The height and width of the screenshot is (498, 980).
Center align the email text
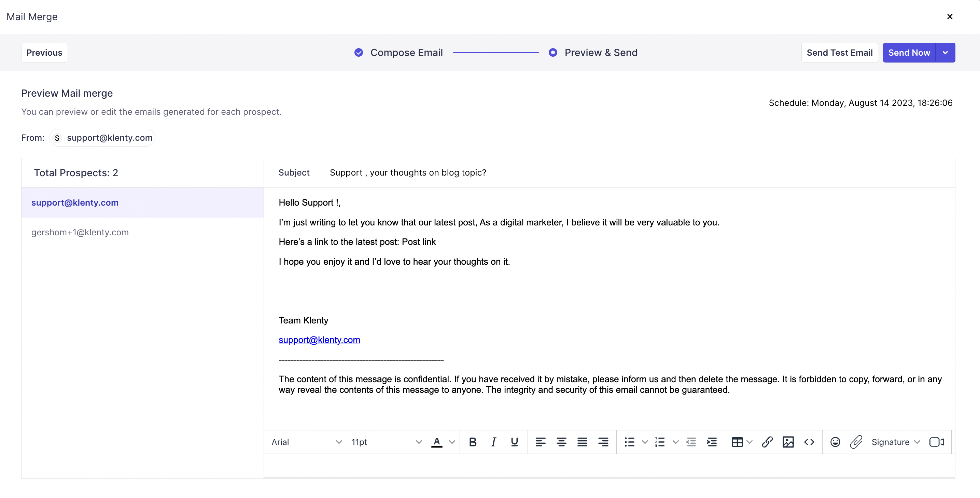tap(561, 442)
